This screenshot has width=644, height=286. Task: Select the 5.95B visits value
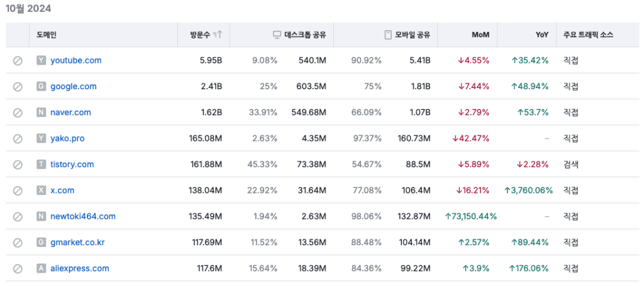210,61
